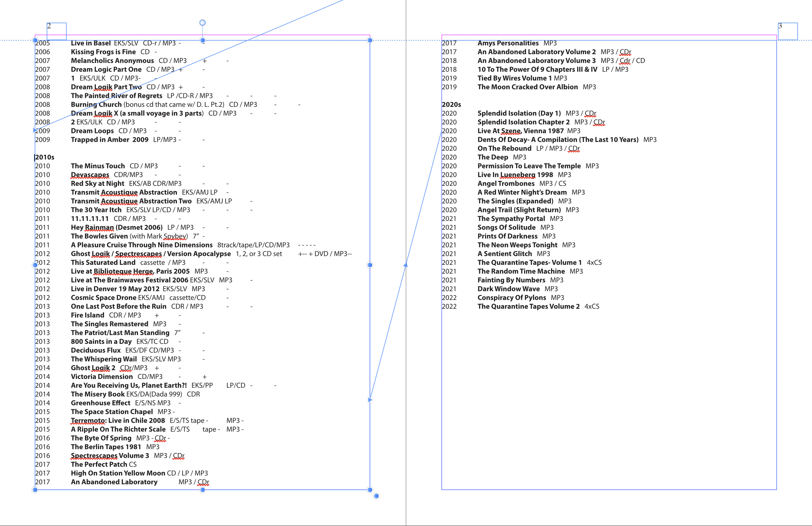Screen dimensions: 812x526
Task: Click 'The Byte Of Spring' title
Action: click(x=101, y=438)
